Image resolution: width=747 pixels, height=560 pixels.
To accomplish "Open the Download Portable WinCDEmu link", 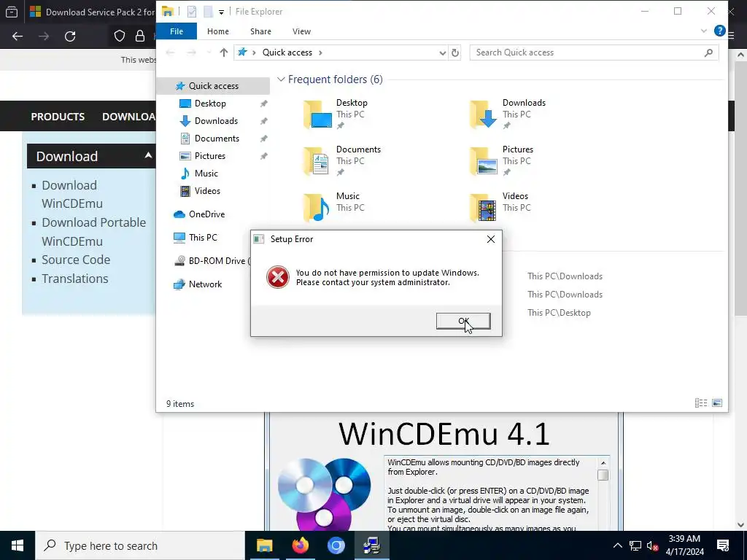I will click(x=94, y=232).
